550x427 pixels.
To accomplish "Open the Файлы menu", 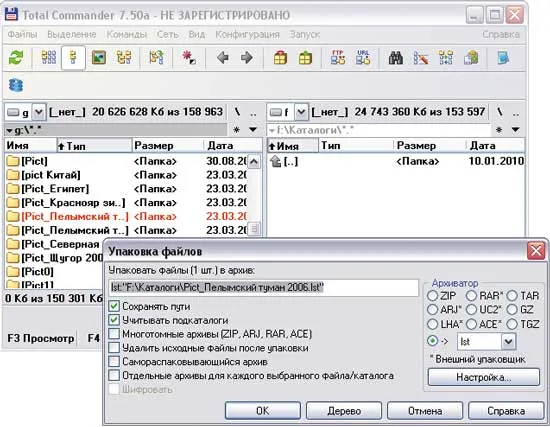I will click(x=22, y=34).
